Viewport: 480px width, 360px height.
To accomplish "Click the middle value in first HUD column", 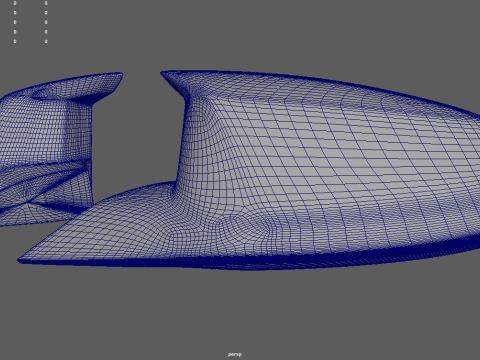I will [x=15, y=22].
